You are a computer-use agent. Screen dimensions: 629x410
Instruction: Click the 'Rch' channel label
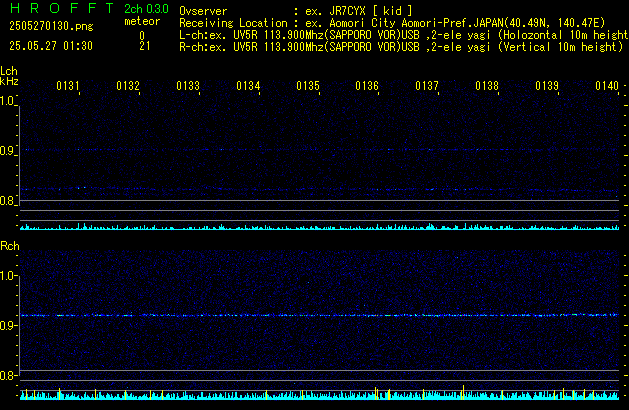click(x=10, y=246)
